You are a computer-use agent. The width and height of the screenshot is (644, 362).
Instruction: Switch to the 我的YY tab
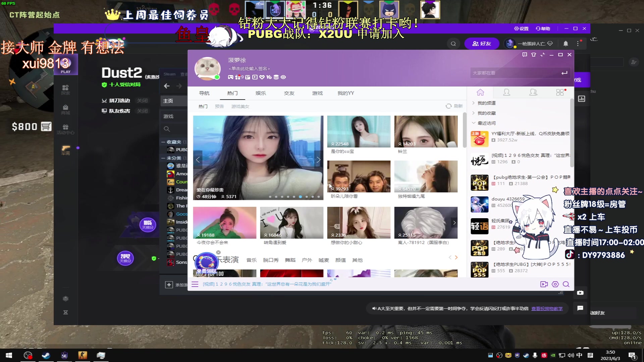point(345,93)
